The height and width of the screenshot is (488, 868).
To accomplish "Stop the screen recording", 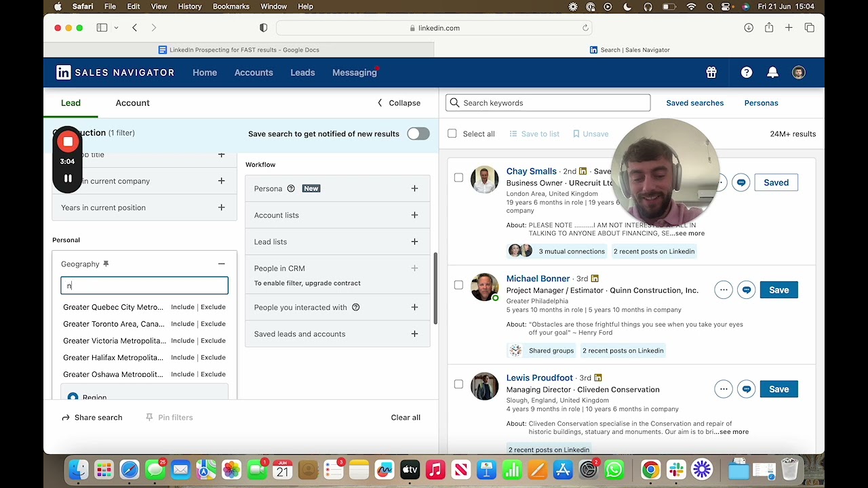I will (68, 142).
